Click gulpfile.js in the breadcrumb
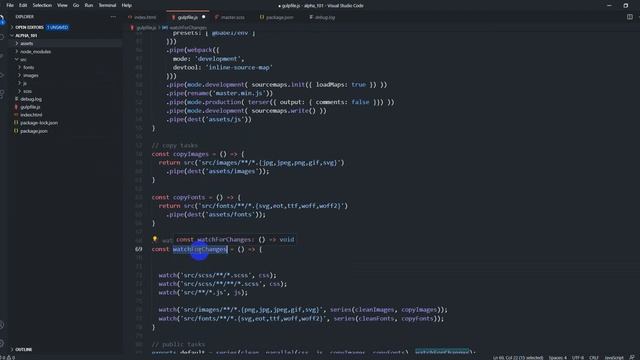Image resolution: width=640 pixels, height=360 pixels. click(x=146, y=28)
